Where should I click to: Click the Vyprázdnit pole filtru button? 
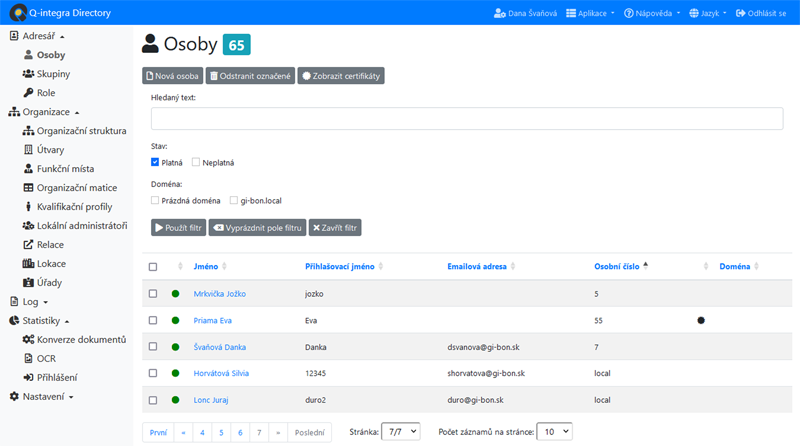click(258, 228)
